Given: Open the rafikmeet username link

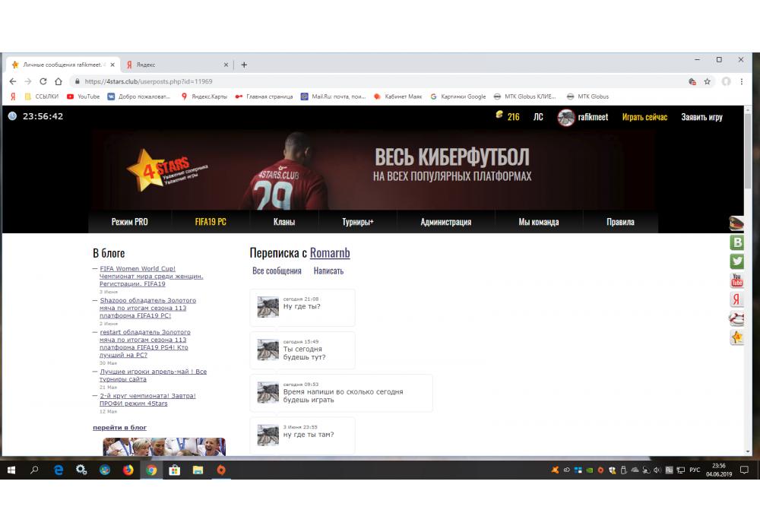Looking at the screenshot, I should tap(593, 117).
